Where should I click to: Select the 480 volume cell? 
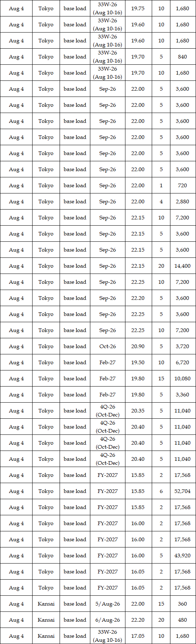click(182, 620)
